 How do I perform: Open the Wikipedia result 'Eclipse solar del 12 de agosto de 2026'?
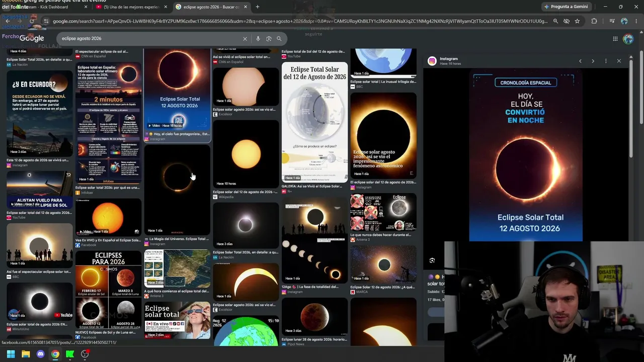(x=246, y=192)
